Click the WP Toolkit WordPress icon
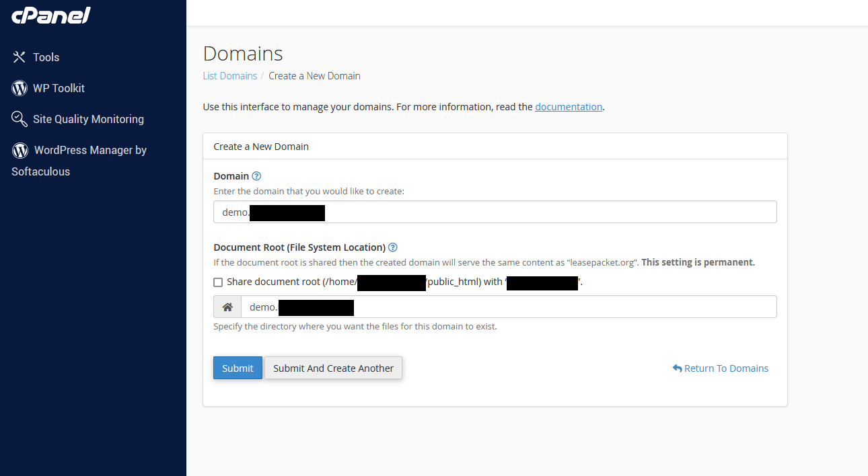 click(20, 88)
